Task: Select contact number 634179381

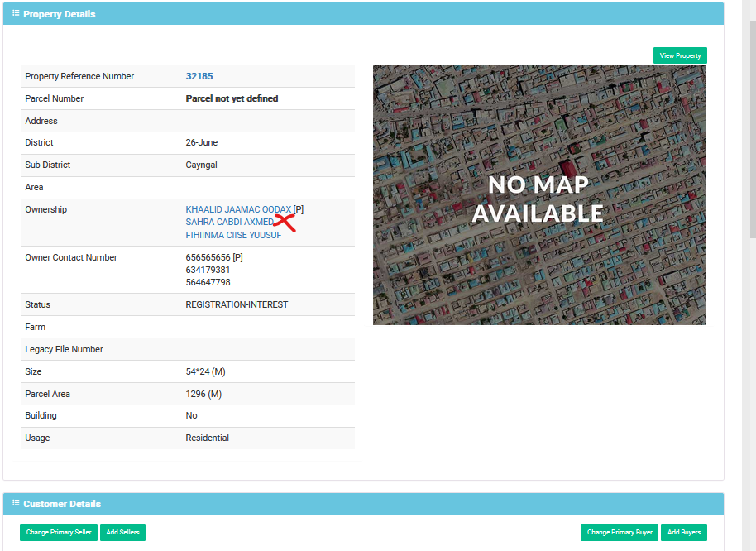Action: point(208,270)
